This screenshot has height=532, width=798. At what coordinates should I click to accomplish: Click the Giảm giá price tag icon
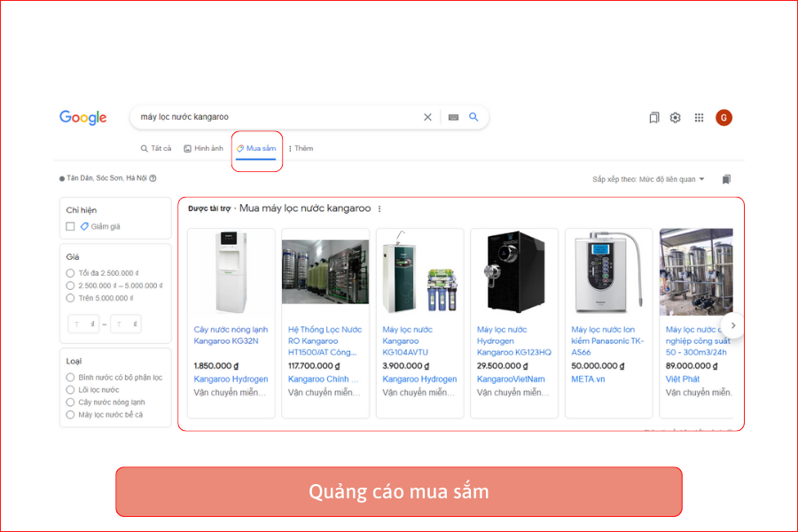point(84,227)
